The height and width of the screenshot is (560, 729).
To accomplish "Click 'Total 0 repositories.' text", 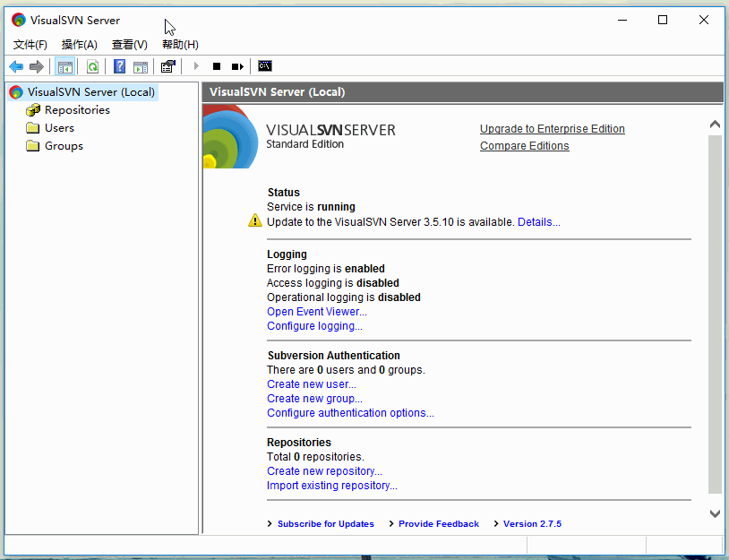I will [x=315, y=457].
